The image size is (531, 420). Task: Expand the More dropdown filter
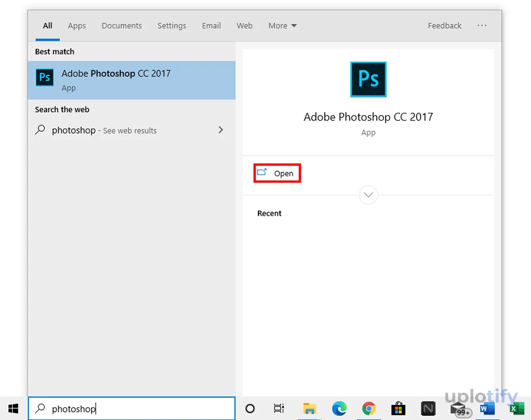tap(283, 26)
